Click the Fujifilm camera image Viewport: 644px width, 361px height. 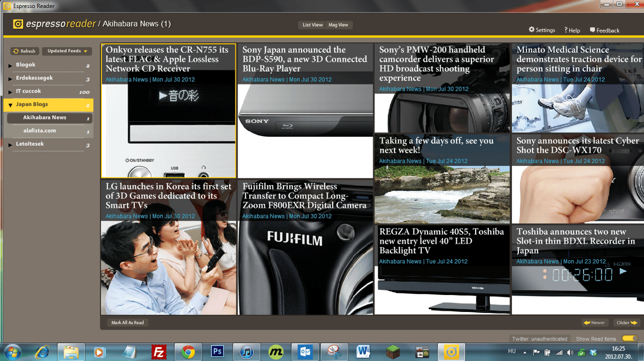click(305, 268)
